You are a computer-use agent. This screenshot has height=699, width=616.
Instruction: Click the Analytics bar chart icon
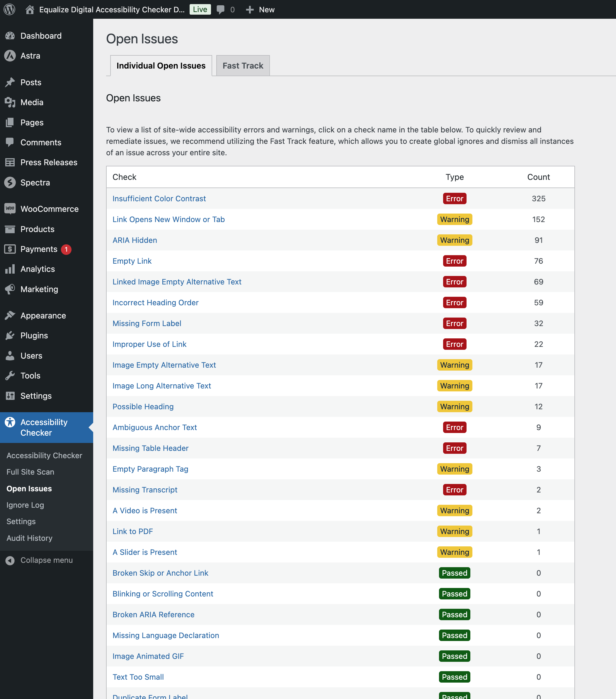click(x=10, y=269)
